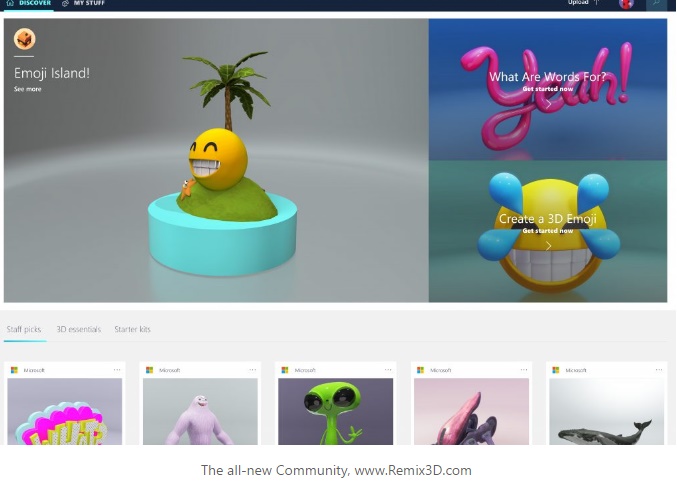Click the Emoji Island! title
The width and height of the screenshot is (677, 489).
click(52, 73)
